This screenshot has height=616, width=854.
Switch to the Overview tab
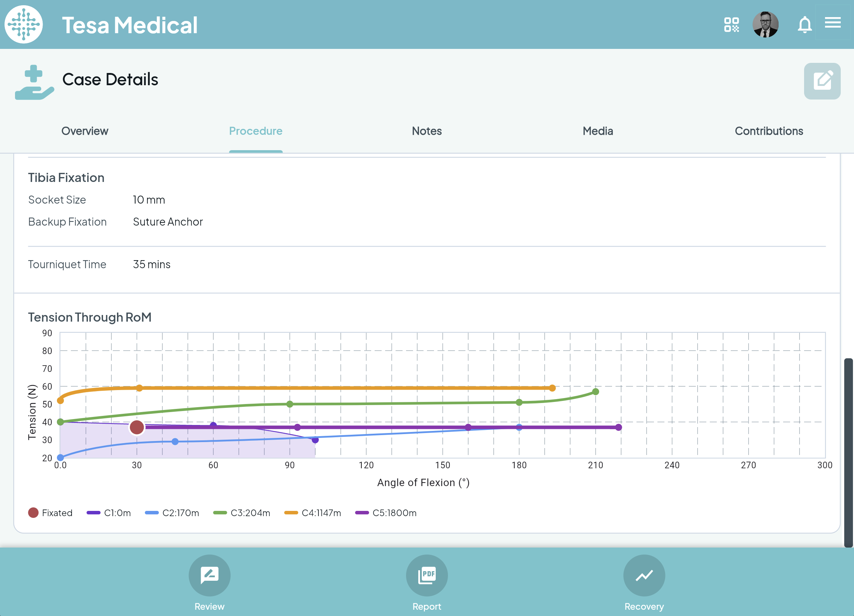(85, 131)
